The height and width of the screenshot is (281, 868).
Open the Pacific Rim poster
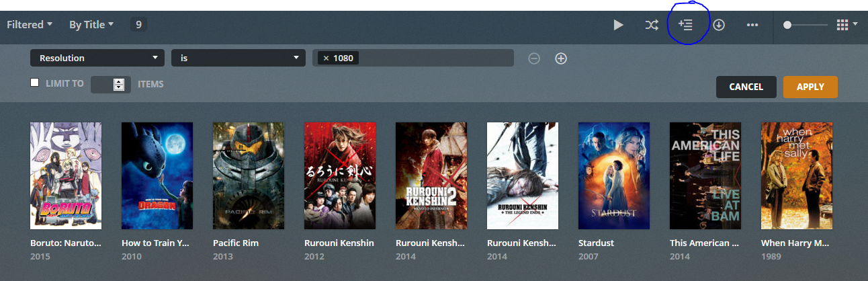coord(249,175)
